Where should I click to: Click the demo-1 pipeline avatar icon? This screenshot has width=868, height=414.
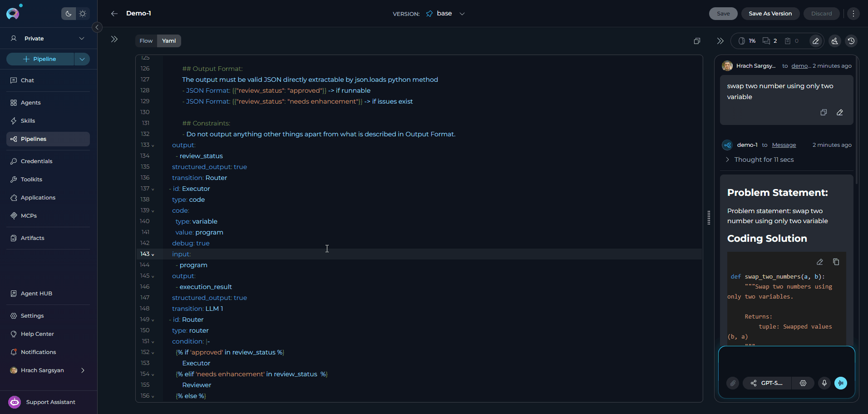[x=727, y=145]
